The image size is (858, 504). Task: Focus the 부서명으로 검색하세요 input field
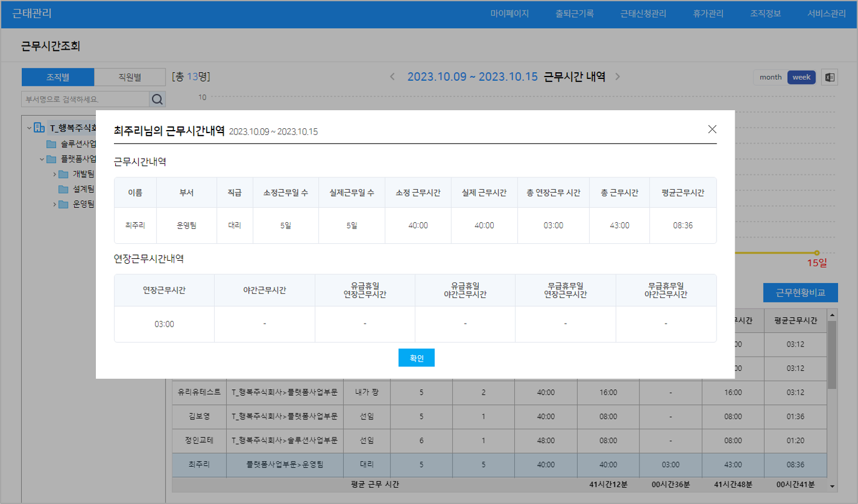point(85,99)
